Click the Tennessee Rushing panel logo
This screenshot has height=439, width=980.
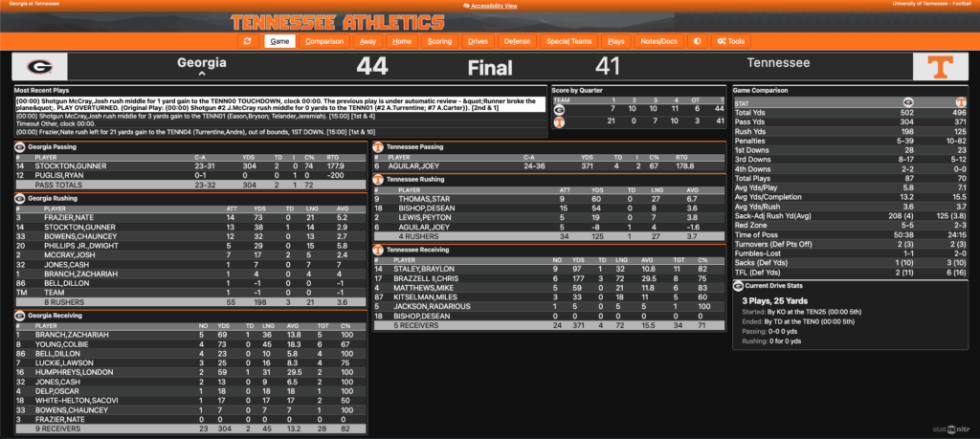click(378, 179)
